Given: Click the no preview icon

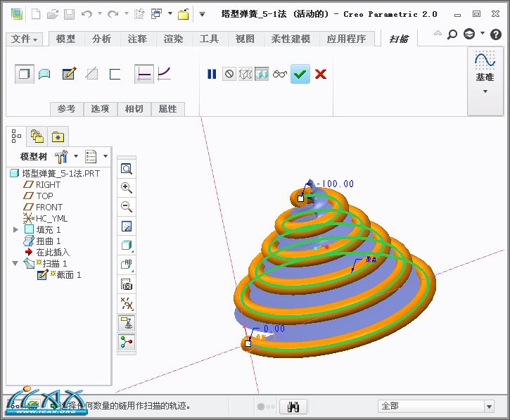Looking at the screenshot, I should pyautogui.click(x=229, y=74).
